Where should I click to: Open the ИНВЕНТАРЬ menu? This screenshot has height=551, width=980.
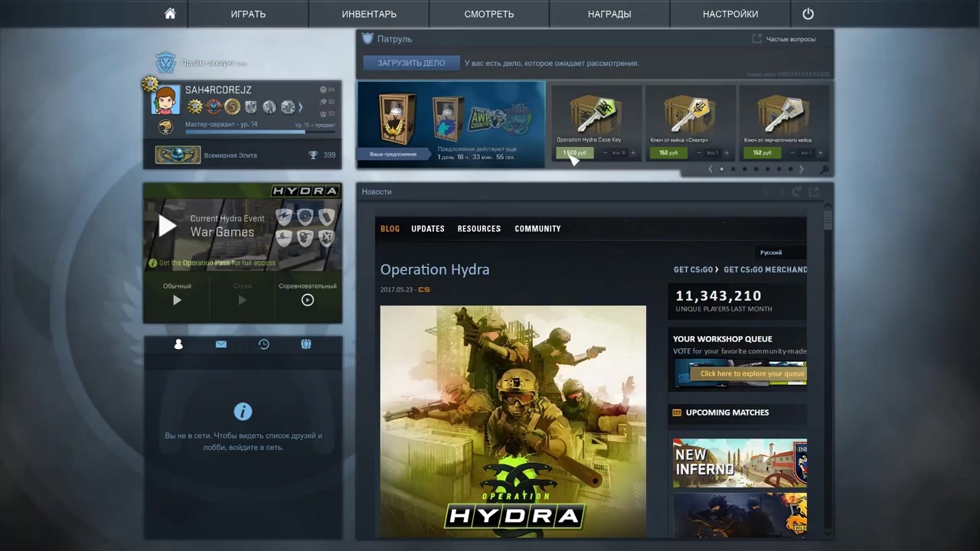(x=369, y=14)
